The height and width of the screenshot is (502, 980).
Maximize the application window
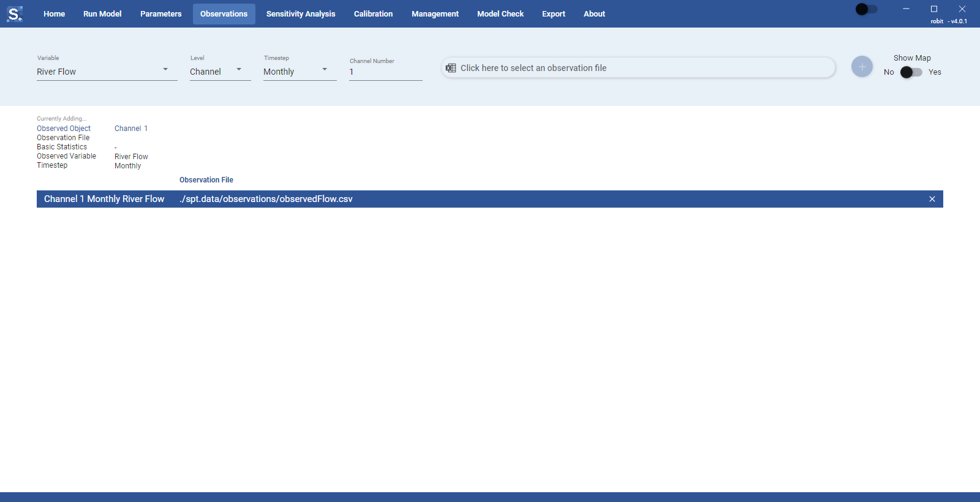(x=934, y=9)
